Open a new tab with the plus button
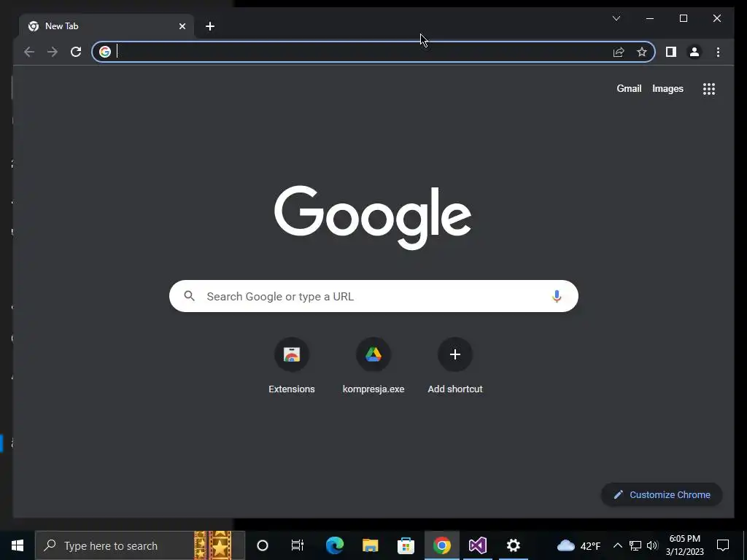 tap(210, 26)
